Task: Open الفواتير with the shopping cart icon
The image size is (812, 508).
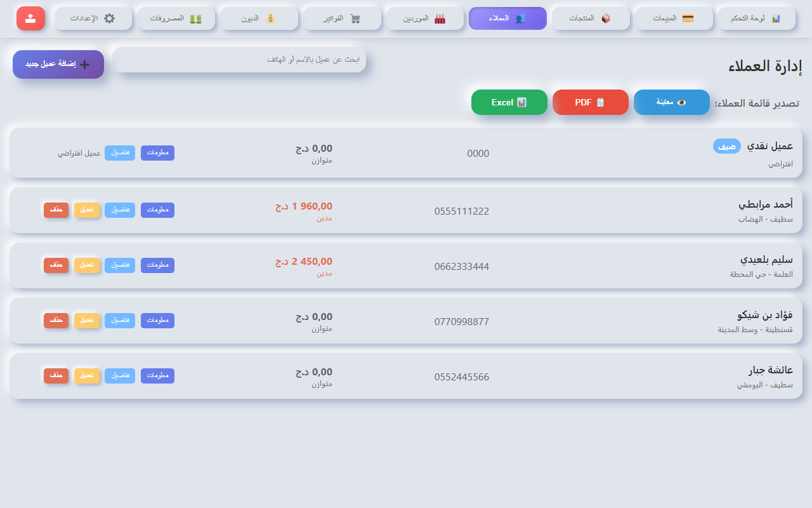Action: [x=343, y=18]
